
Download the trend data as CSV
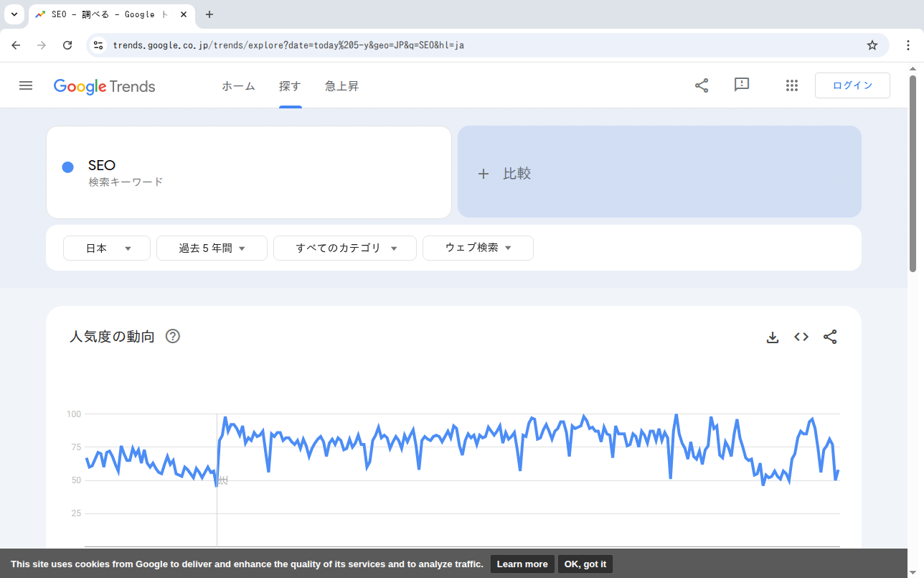(773, 336)
